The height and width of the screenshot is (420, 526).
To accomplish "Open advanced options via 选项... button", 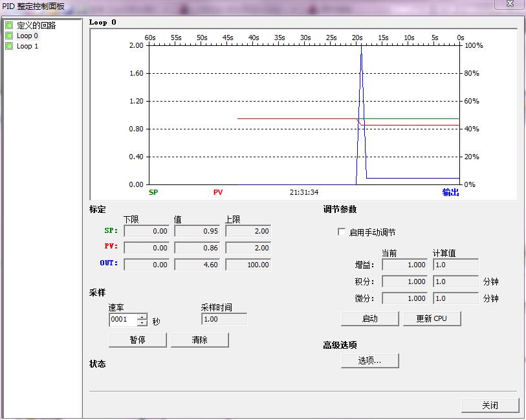I will [370, 360].
